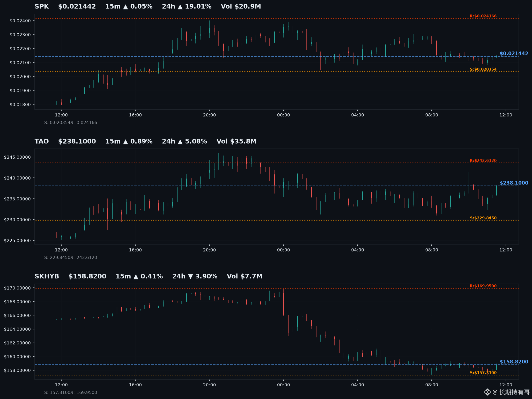Image resolution: width=532 pixels, height=399 pixels.
Task: Select the 16:00 tick under TAO chart
Action: [135, 250]
